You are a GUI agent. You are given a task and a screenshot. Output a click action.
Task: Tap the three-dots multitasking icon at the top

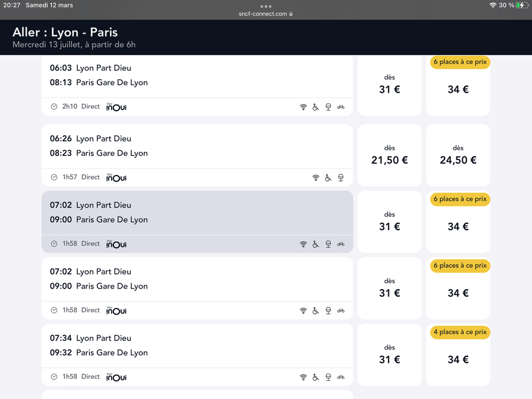266,6
